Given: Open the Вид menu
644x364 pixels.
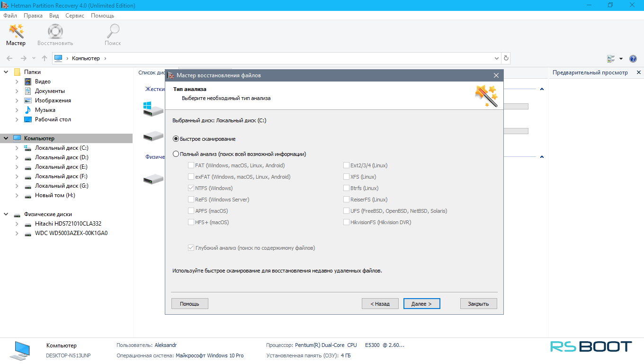Looking at the screenshot, I should 54,16.
